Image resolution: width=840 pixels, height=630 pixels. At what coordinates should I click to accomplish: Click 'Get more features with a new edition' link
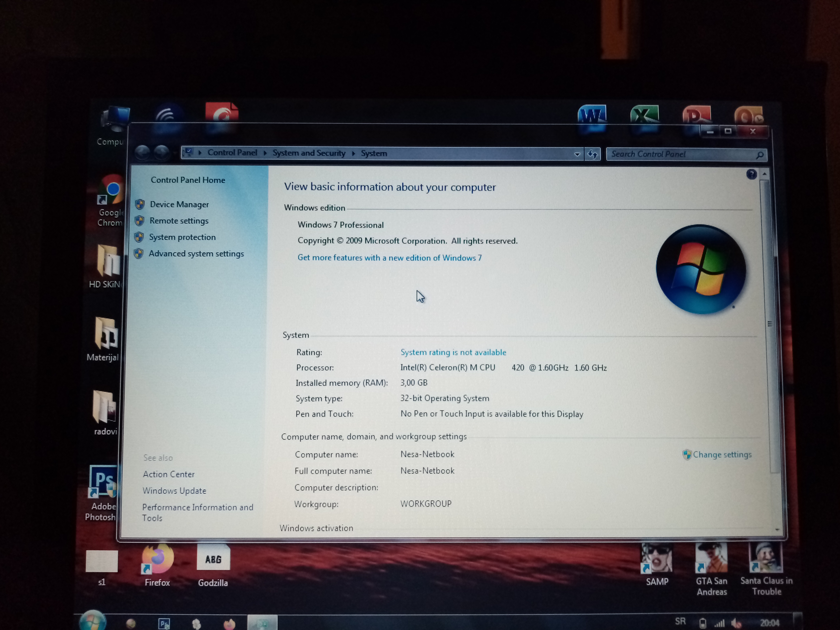[x=390, y=257]
